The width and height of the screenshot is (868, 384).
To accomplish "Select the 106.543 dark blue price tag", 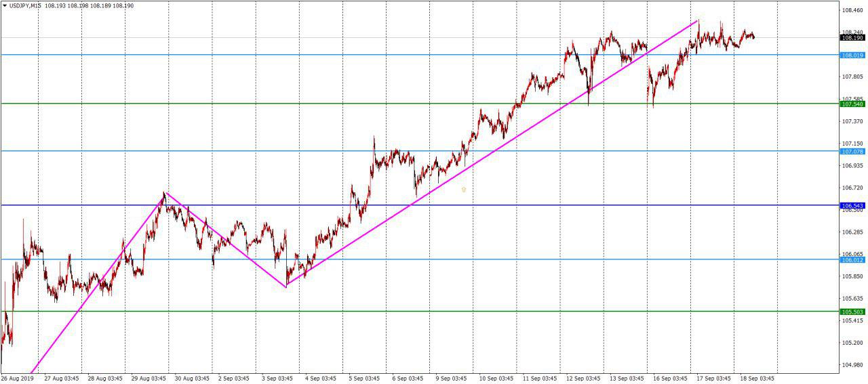I will 852,205.
